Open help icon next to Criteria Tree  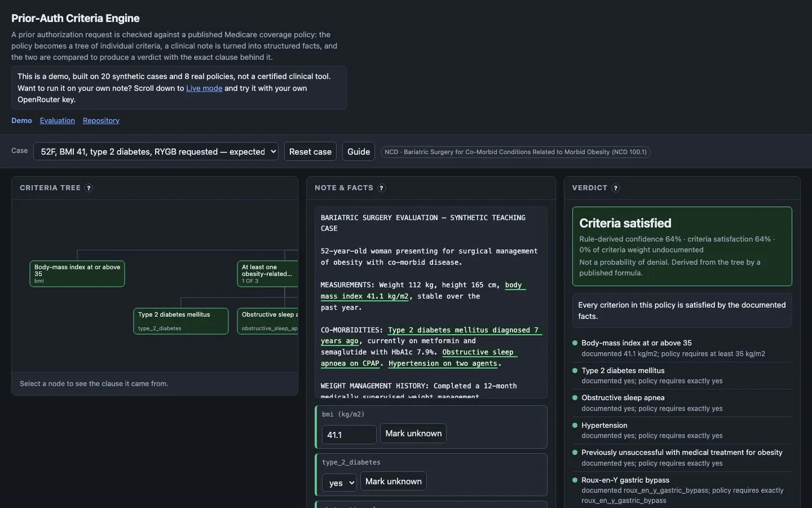(x=89, y=188)
